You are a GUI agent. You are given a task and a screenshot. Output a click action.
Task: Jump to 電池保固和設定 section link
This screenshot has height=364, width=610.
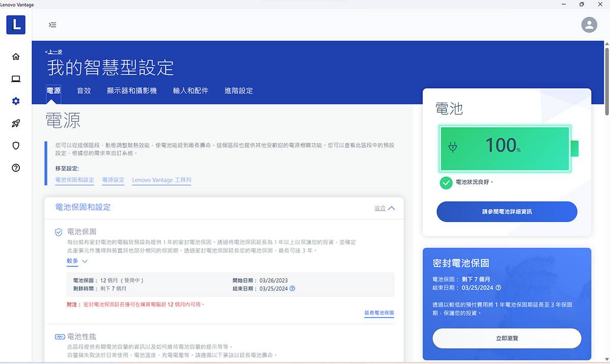pos(75,180)
